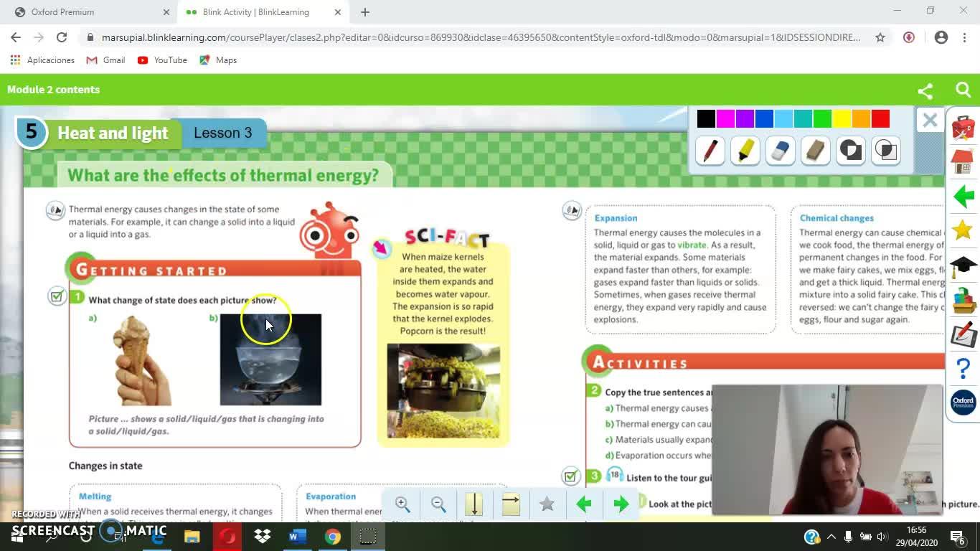Tick the checkbox next to activity 1
This screenshot has height=551, width=980.
[57, 296]
